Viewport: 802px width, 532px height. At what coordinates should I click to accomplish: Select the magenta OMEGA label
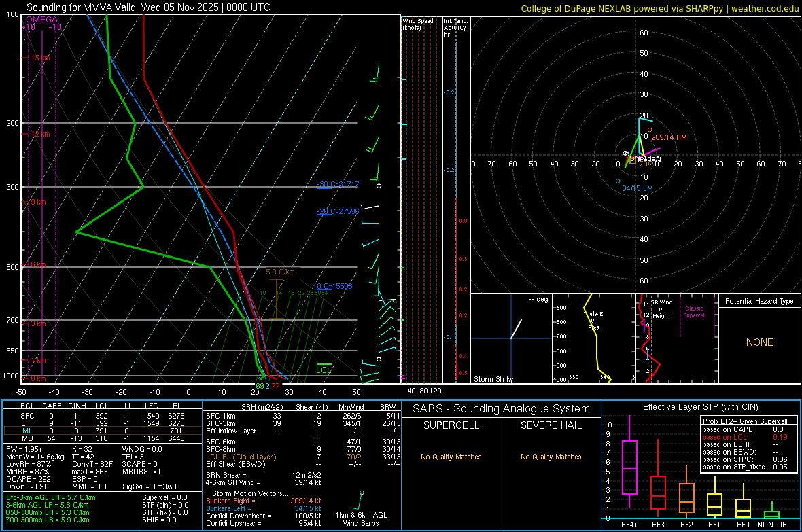point(42,20)
